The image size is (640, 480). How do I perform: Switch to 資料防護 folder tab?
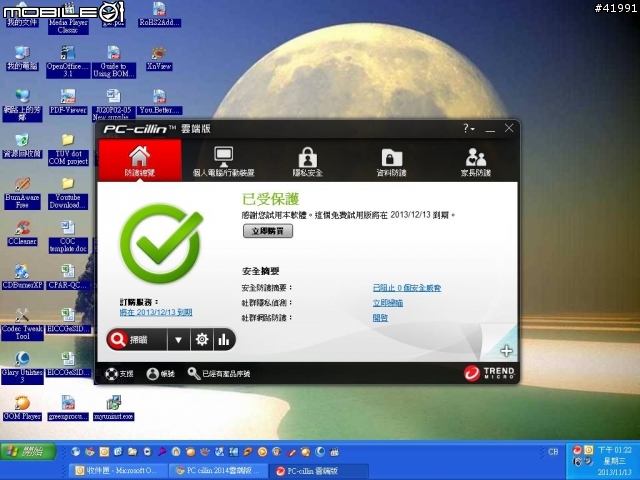pos(391,161)
